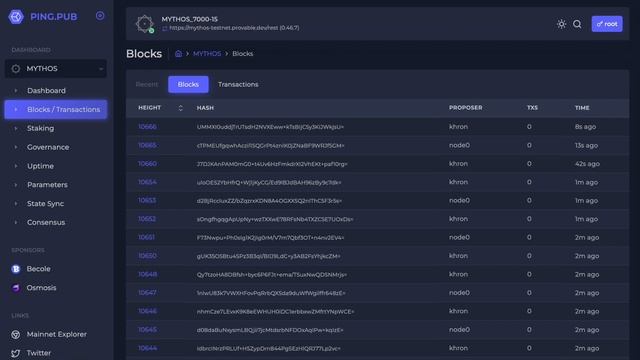Click the MYTHOS chain logo in header

144,24
